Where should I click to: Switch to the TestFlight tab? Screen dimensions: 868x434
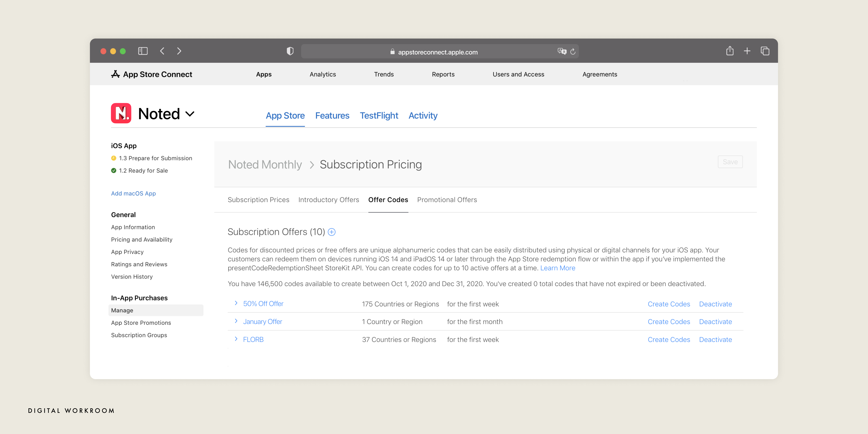click(379, 116)
